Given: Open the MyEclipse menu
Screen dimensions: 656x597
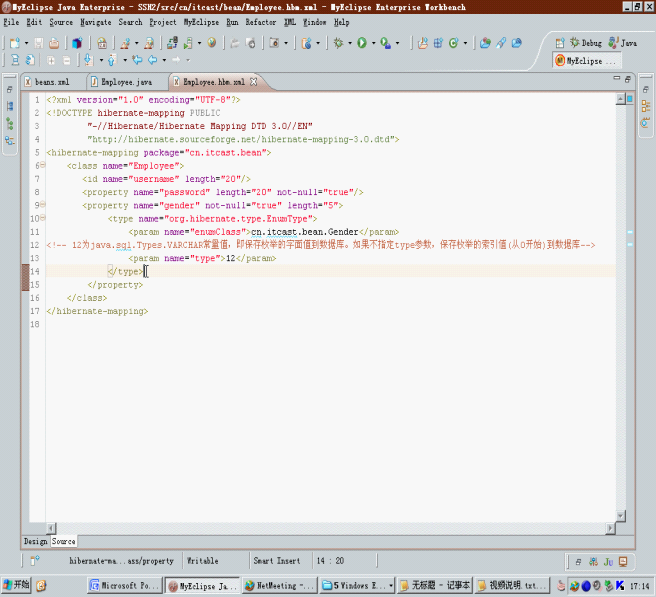Looking at the screenshot, I should (200, 21).
